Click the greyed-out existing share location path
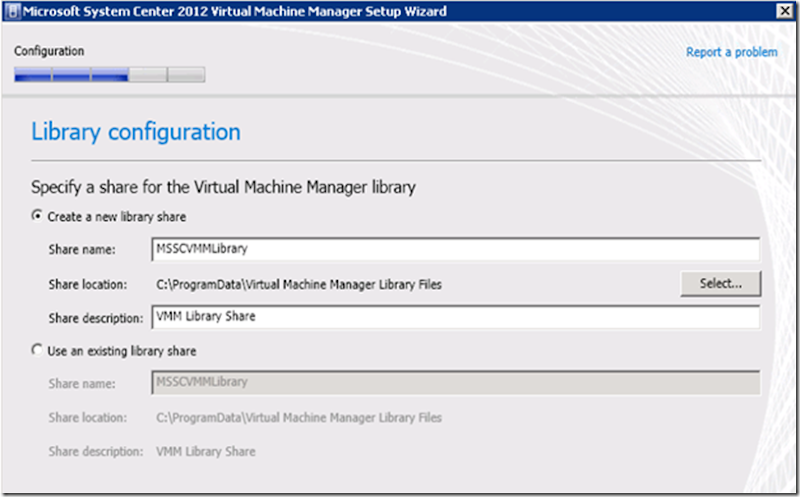 click(x=299, y=417)
